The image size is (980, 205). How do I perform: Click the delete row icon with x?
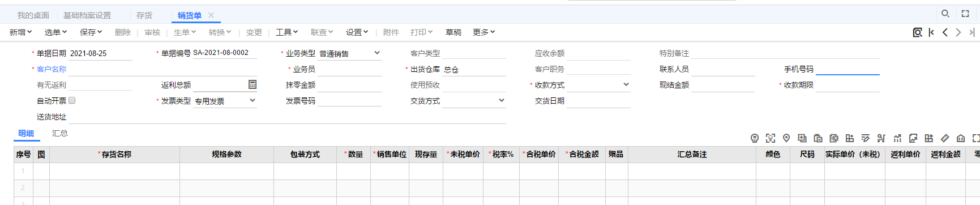click(834, 138)
